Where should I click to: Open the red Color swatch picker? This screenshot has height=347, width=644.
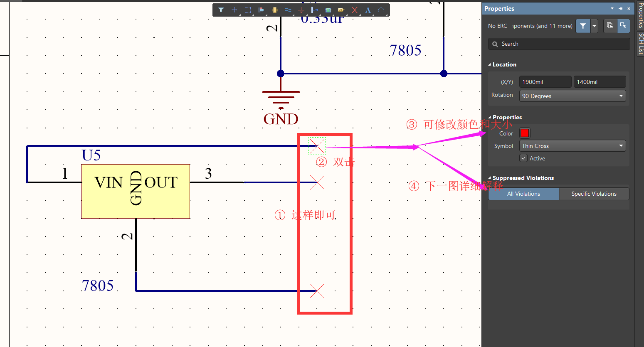pos(524,133)
